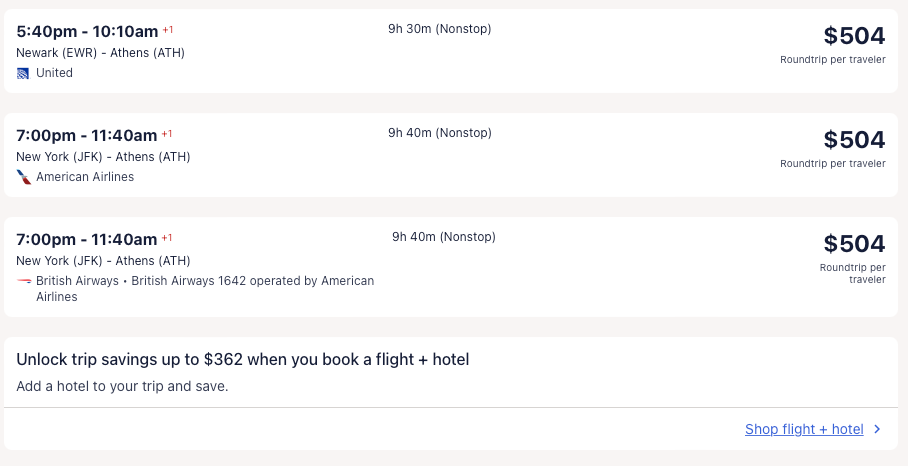The height and width of the screenshot is (466, 908).
Task: Click the British Airways flight's 9h 40m duration
Action: point(443,237)
